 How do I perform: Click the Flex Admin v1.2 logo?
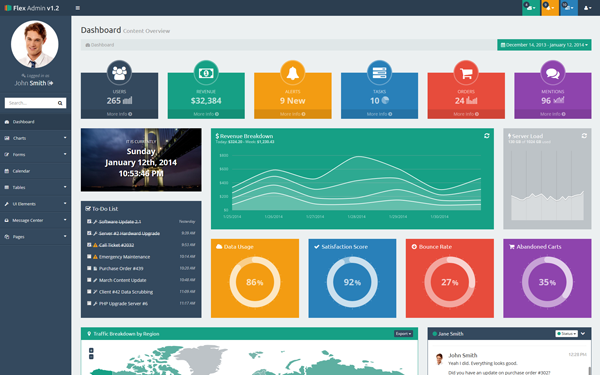(32, 8)
